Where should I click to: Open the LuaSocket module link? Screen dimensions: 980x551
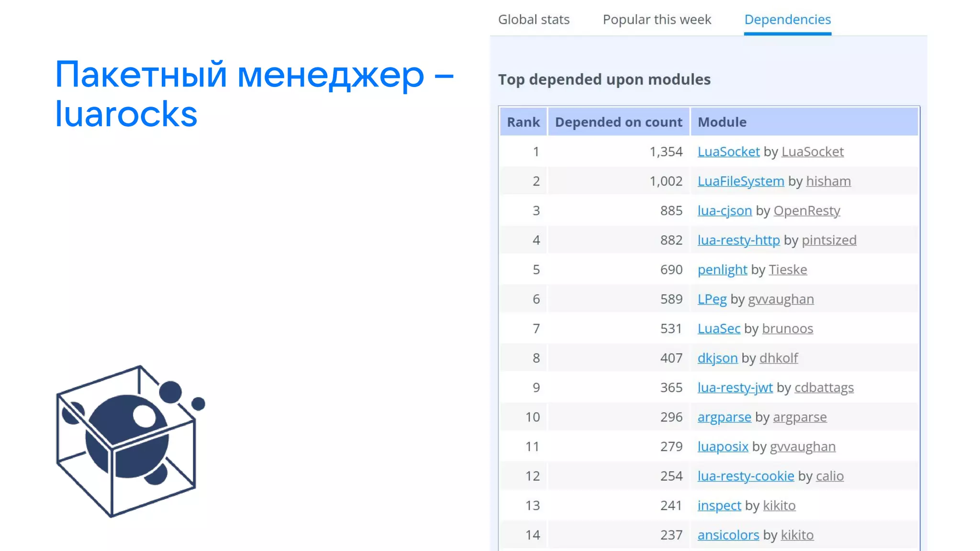tap(728, 152)
